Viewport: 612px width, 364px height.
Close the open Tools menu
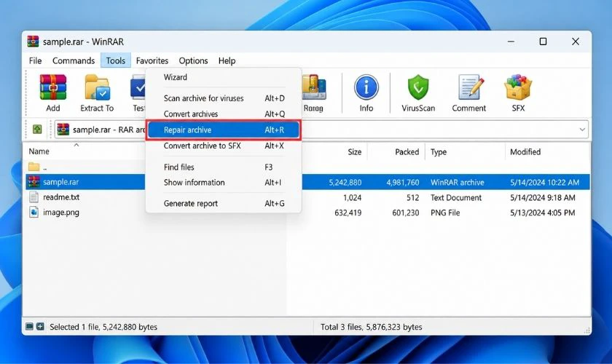[x=116, y=61]
